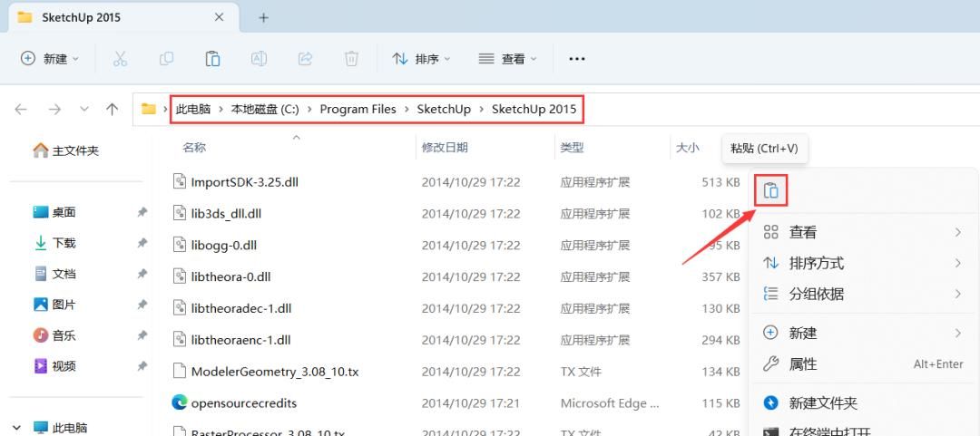980x436 pixels.
Task: Click the DLL icon beside libogg-0.dll
Action: point(180,244)
